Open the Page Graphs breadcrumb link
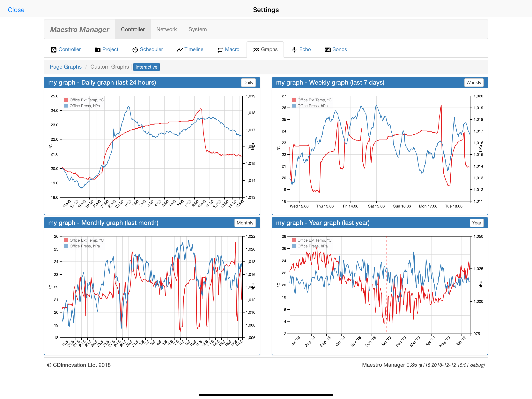This screenshot has width=532, height=399. click(66, 67)
